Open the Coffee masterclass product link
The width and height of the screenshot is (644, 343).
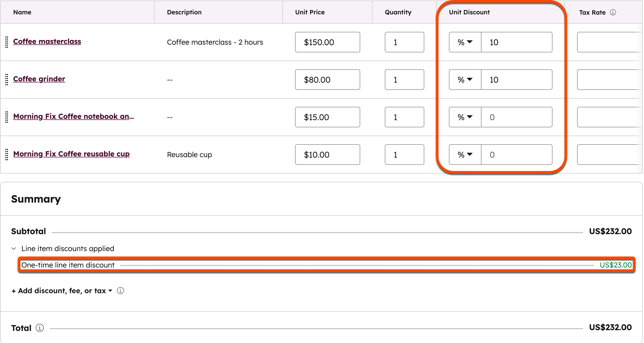[x=47, y=41]
